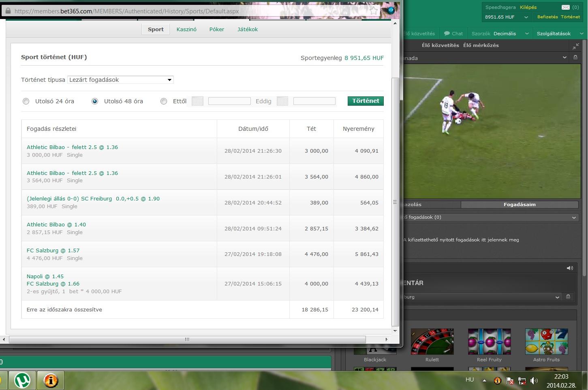Open the network tray icon
Viewport: 588px width, 390px height.
click(522, 381)
